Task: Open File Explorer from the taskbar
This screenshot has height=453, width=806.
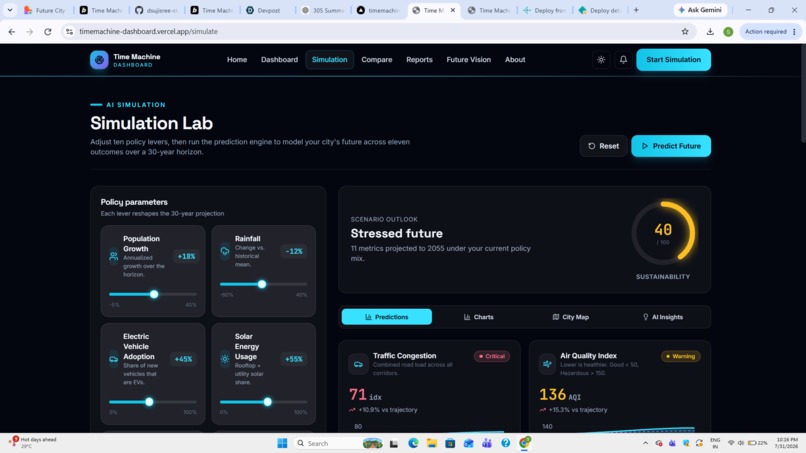Action: [431, 443]
